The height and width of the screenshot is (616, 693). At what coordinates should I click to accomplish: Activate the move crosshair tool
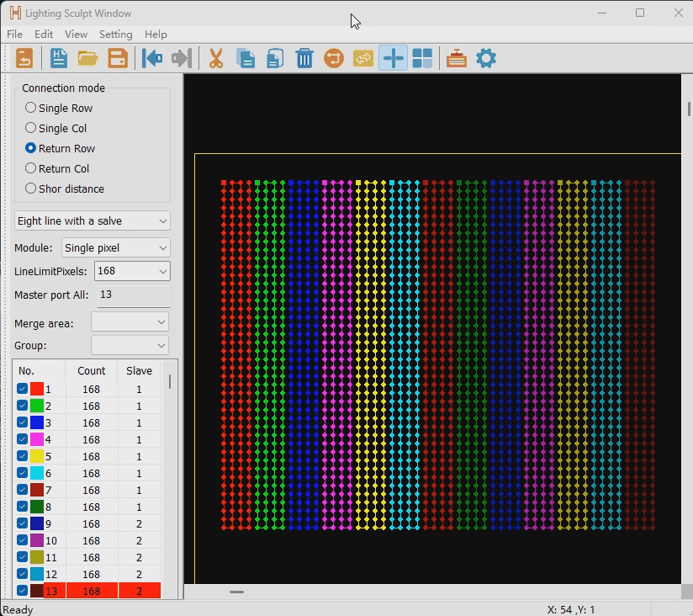[x=392, y=58]
